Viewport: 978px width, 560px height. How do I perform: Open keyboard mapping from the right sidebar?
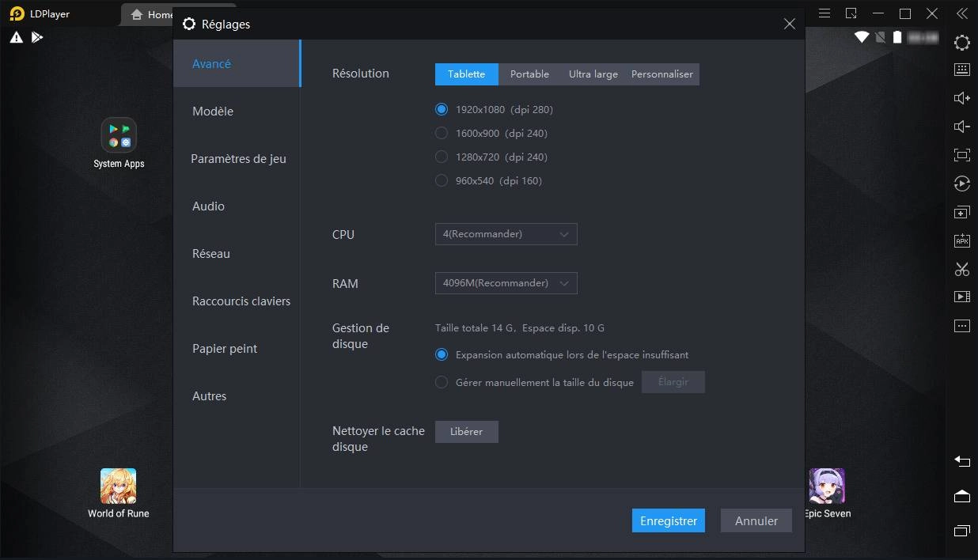tap(962, 70)
